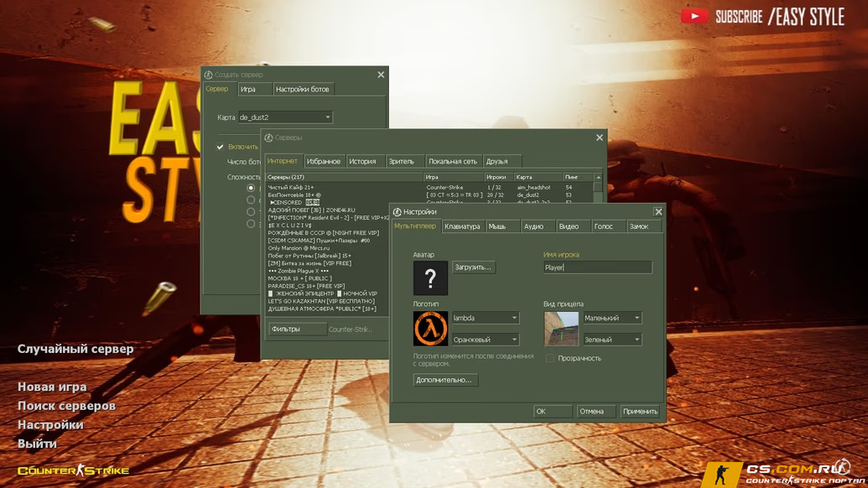Select the История tab in Серверы
This screenshot has height=488, width=868.
pos(365,162)
